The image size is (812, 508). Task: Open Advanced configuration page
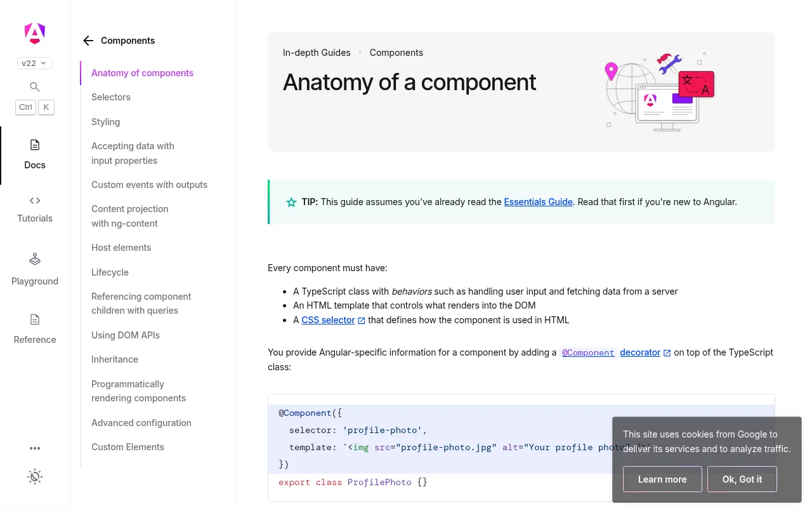pyautogui.click(x=141, y=423)
